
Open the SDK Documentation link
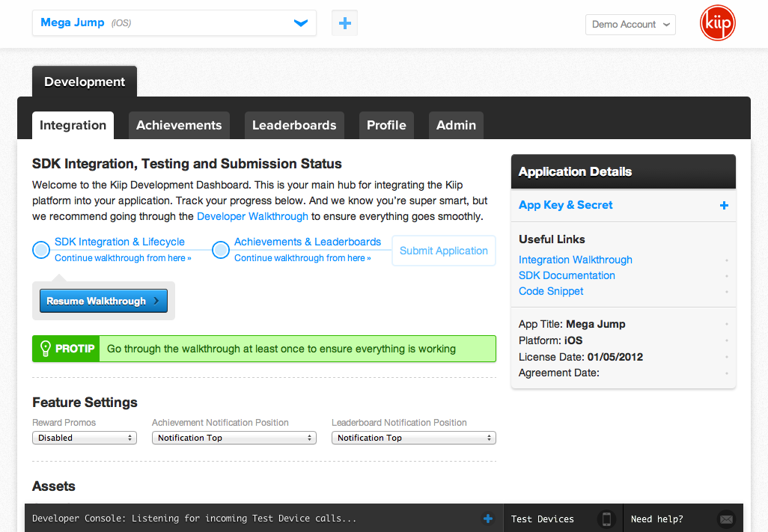[567, 275]
